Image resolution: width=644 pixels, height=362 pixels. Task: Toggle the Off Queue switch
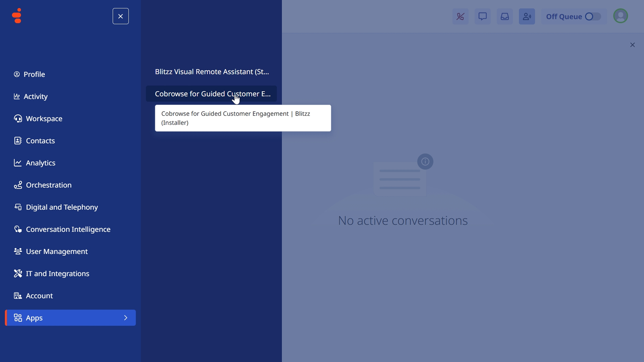click(x=592, y=16)
